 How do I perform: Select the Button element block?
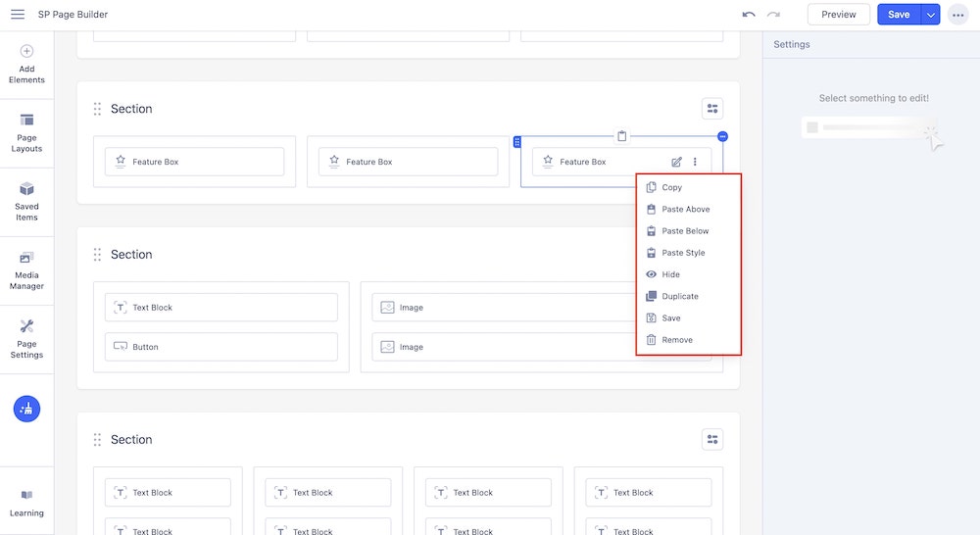220,347
